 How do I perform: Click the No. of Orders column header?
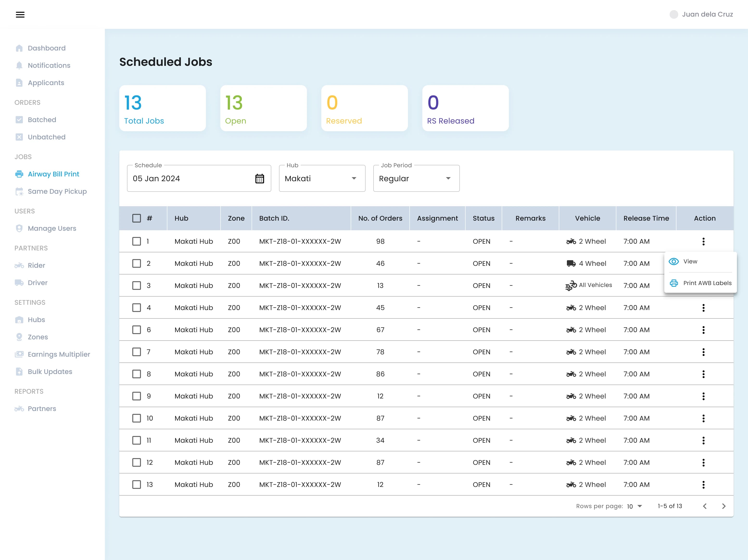pos(380,218)
